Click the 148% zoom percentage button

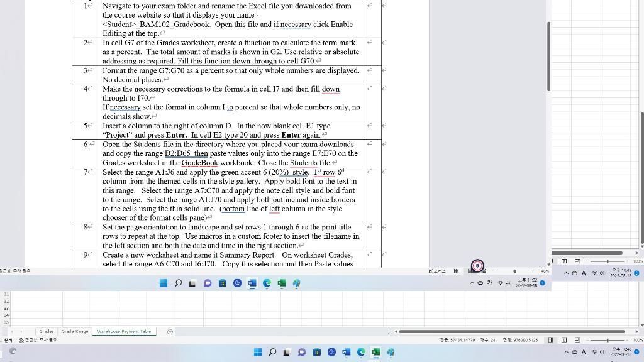pyautogui.click(x=543, y=270)
